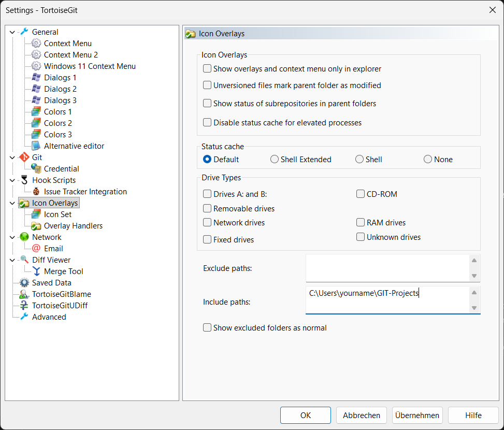The height and width of the screenshot is (430, 504).
Task: Check Disable status cache for elevated processes
Action: [207, 123]
